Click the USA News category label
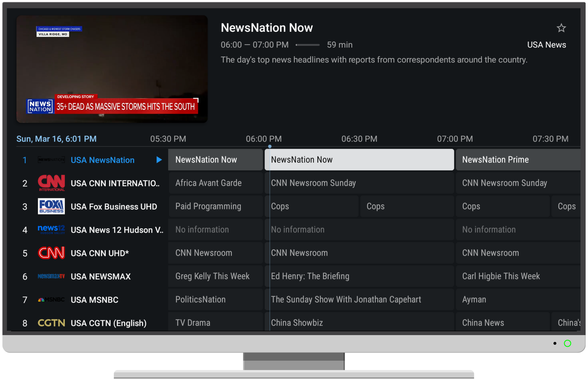The image size is (588, 379). click(x=547, y=45)
